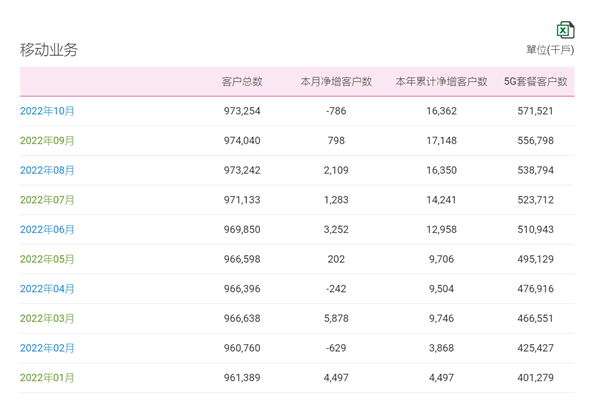
Task: Click the Excel export icon
Action: coord(566,30)
